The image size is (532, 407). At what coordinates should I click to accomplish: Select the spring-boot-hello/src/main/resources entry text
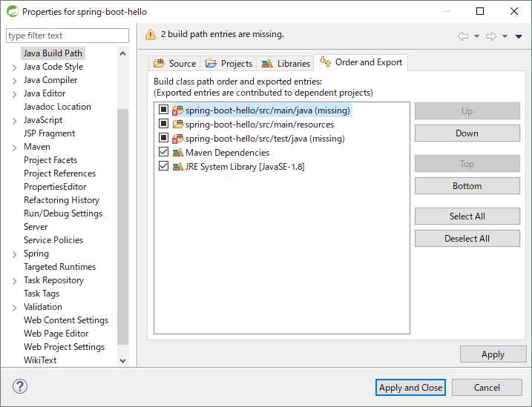click(260, 125)
